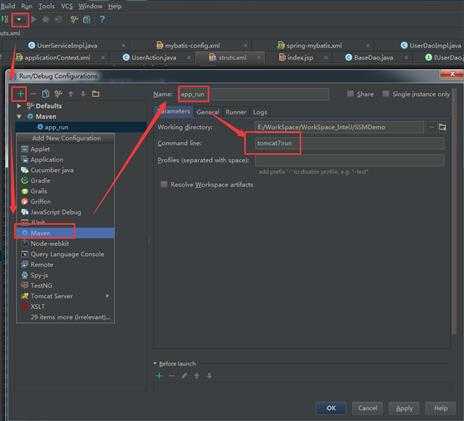Open the Tools menu
464x421 pixels.
[x=47, y=6]
